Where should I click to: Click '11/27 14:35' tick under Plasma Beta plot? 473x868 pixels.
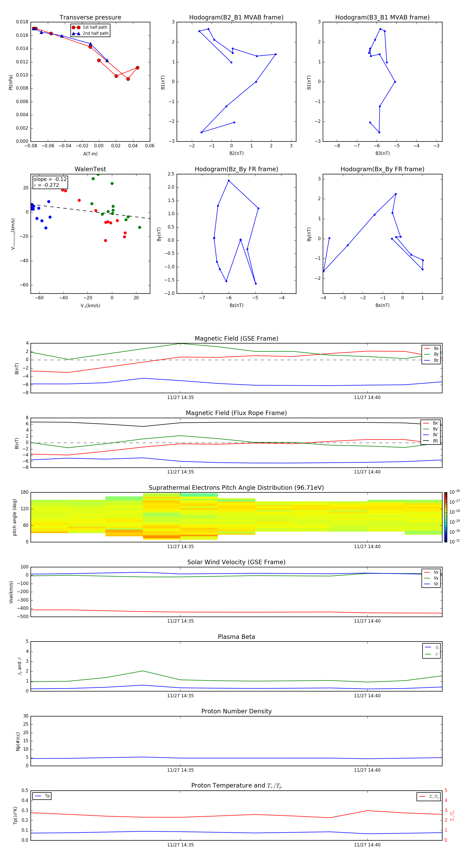(x=181, y=695)
